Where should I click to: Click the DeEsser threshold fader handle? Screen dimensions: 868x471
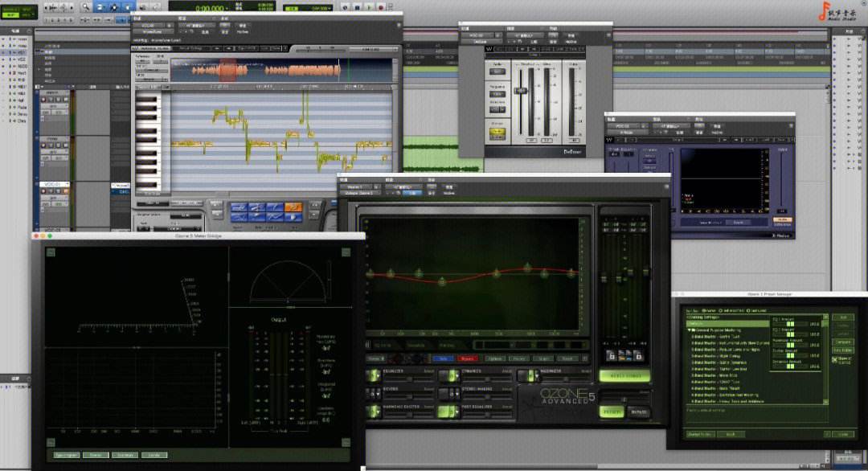[x=521, y=90]
